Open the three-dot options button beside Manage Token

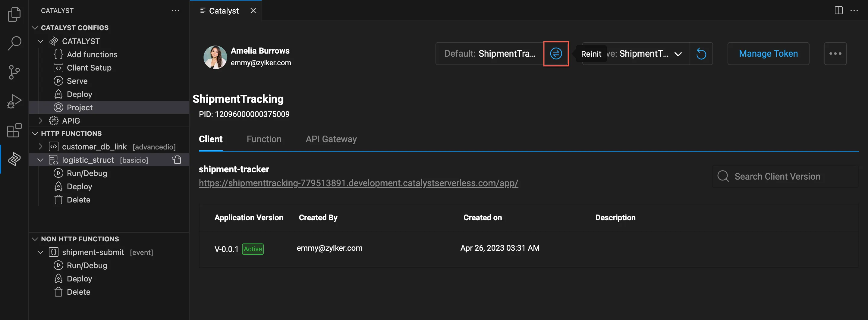[835, 54]
